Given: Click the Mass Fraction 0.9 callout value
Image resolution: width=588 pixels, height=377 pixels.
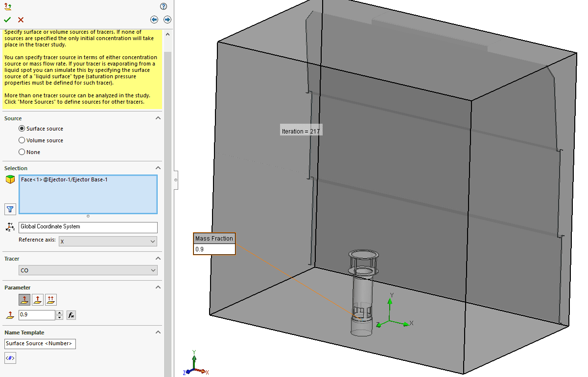Looking at the screenshot, I should 214,249.
